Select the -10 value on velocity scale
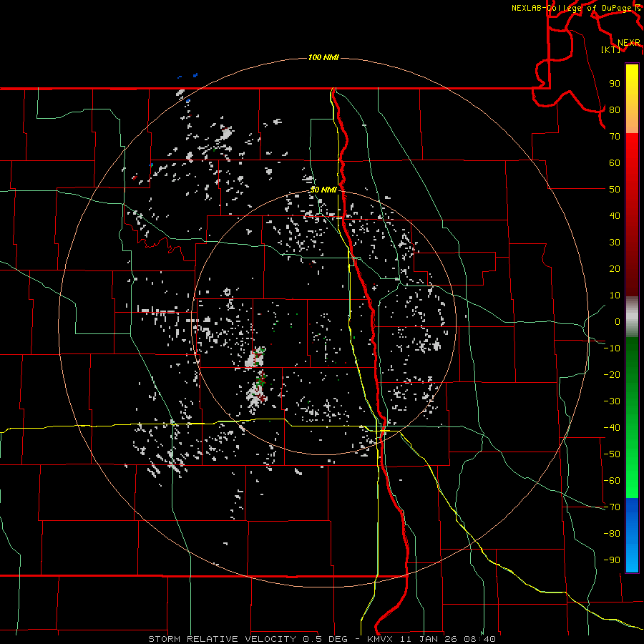The image size is (644, 644). [x=612, y=348]
